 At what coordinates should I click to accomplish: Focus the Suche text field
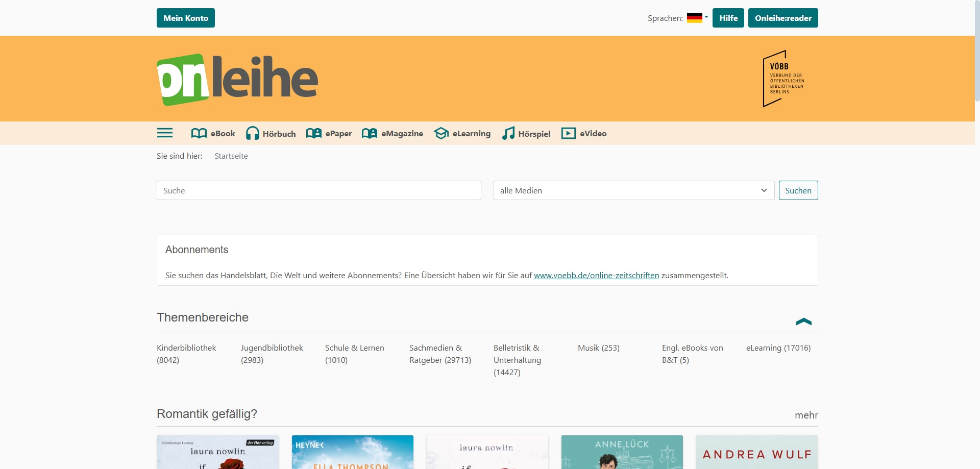319,190
